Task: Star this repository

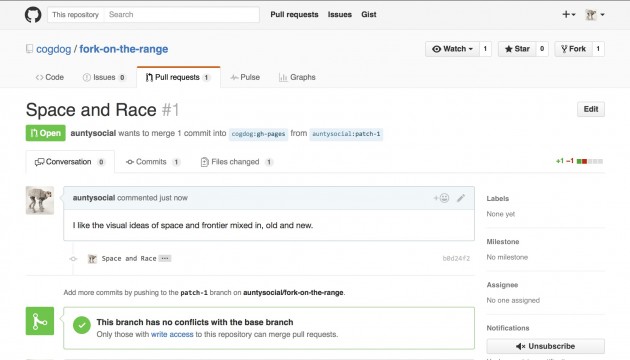Action: click(x=517, y=49)
